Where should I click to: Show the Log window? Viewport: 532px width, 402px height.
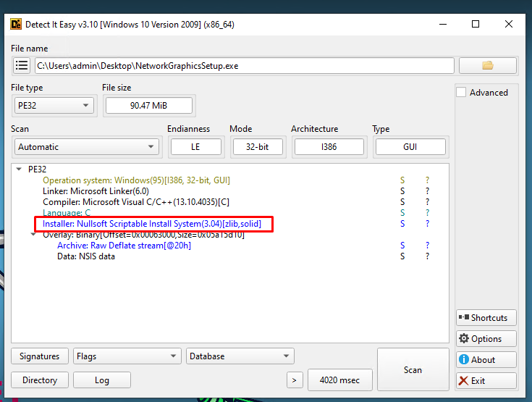click(x=102, y=380)
